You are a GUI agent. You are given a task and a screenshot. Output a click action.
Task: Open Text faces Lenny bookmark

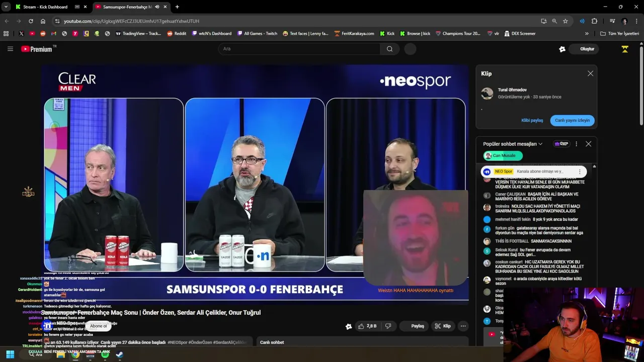click(x=305, y=34)
